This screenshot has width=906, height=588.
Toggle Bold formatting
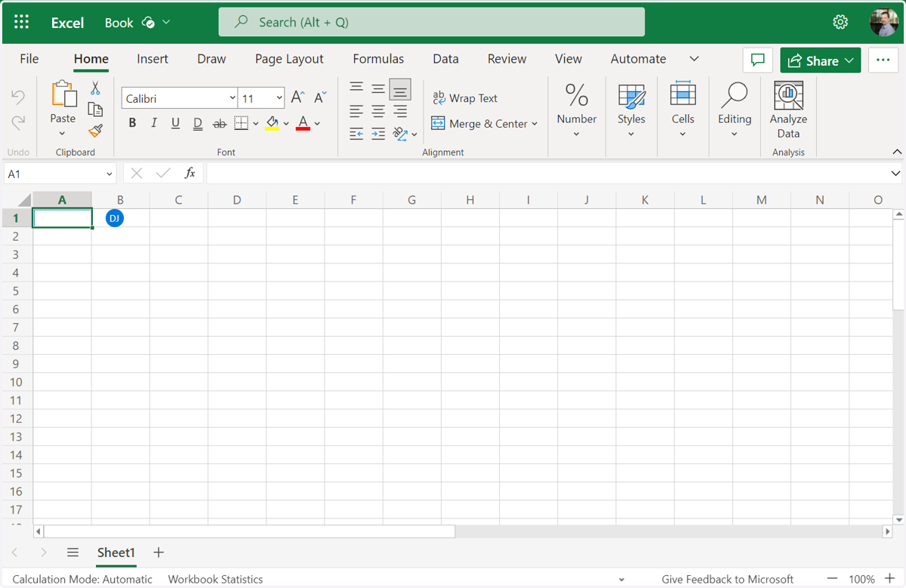pyautogui.click(x=132, y=123)
